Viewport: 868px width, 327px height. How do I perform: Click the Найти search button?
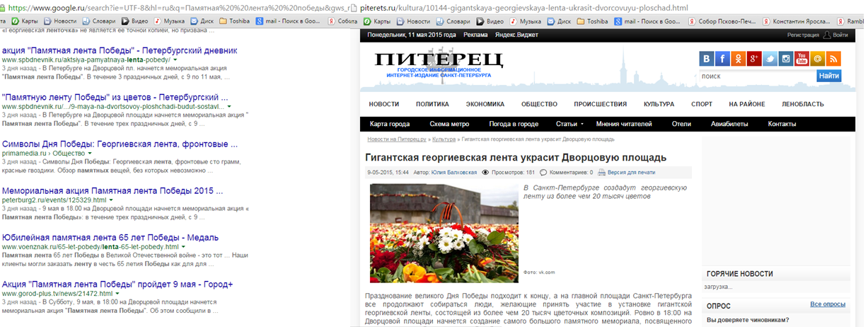pos(828,76)
